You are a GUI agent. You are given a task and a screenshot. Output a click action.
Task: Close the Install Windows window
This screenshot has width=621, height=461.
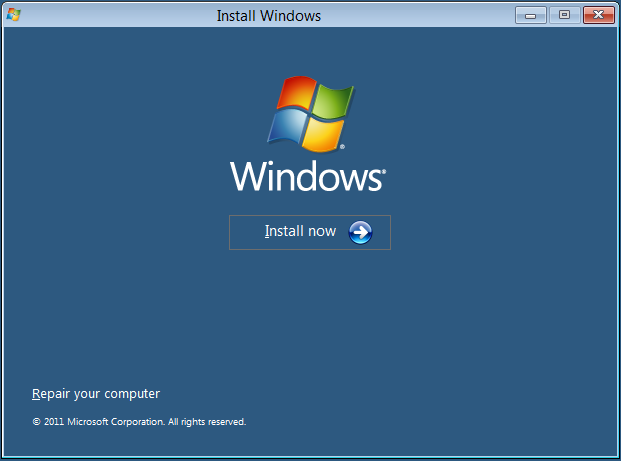pyautogui.click(x=598, y=15)
